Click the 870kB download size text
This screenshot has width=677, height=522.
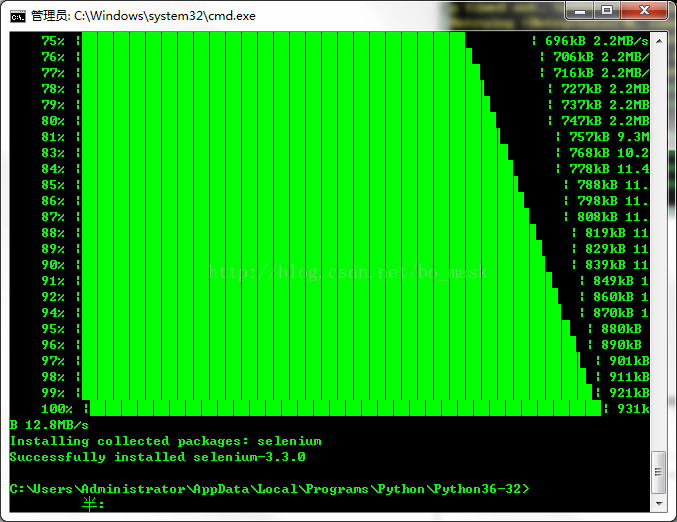coord(613,312)
